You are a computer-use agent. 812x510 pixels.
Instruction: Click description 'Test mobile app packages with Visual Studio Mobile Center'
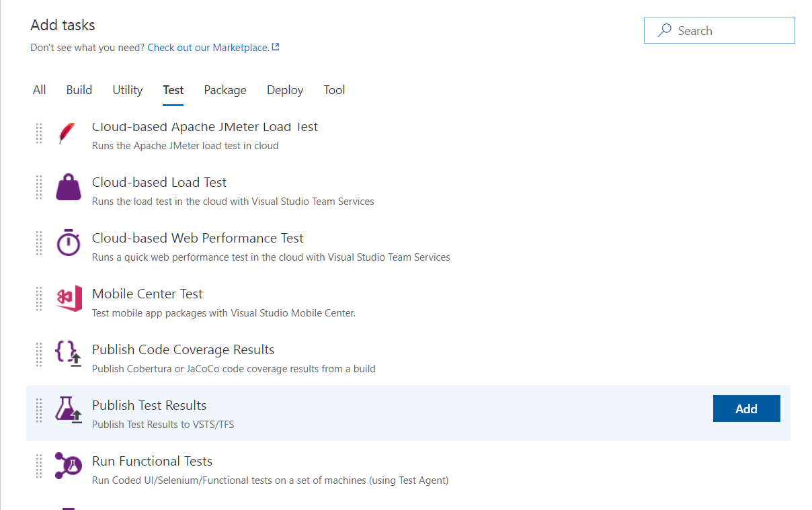[224, 313]
